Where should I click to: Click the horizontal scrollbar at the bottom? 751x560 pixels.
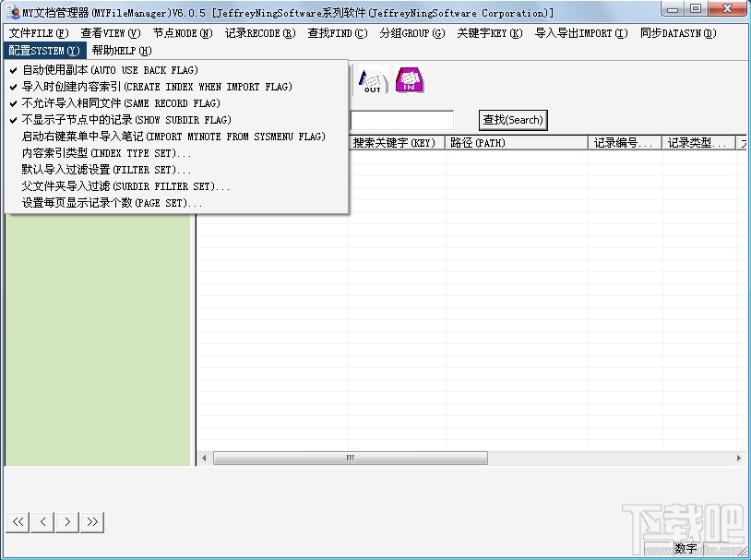click(x=351, y=458)
